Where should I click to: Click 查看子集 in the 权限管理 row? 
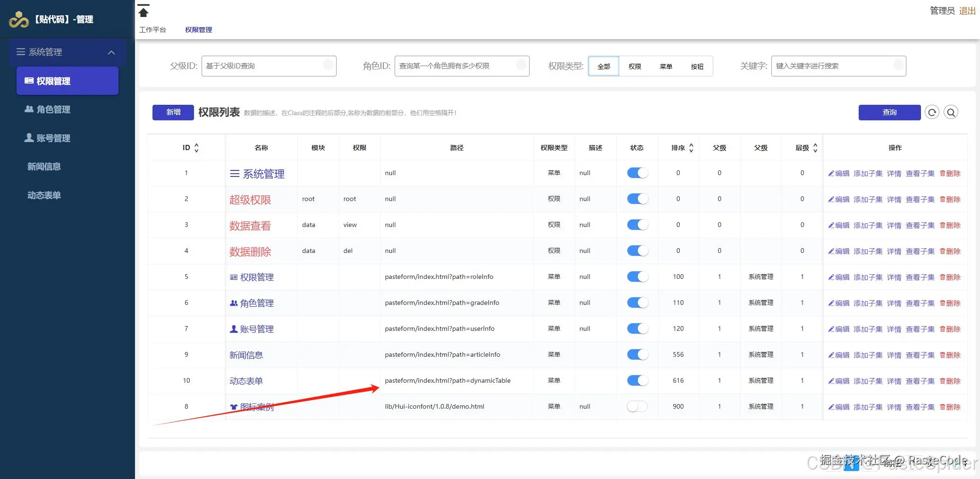pyautogui.click(x=920, y=277)
